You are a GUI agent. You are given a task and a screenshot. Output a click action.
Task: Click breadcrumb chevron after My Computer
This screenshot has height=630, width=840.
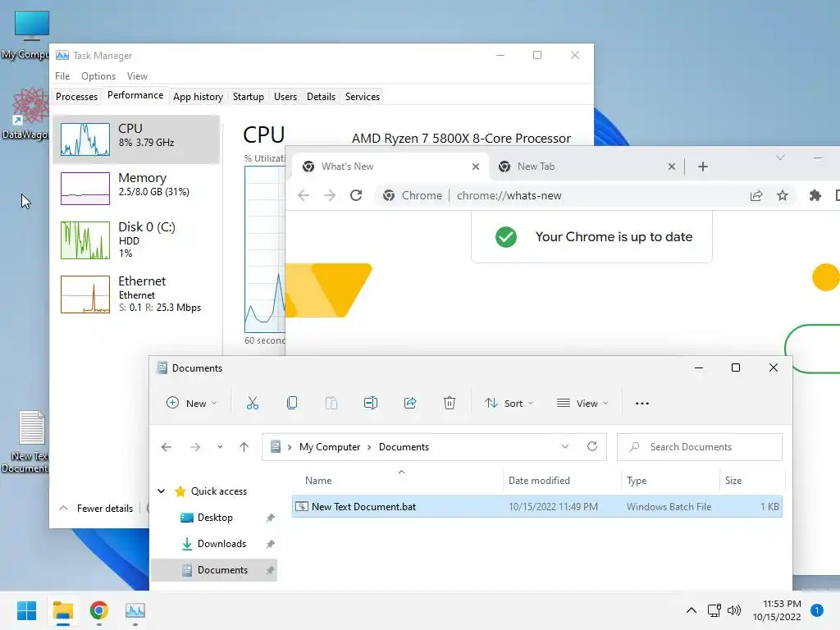click(369, 447)
